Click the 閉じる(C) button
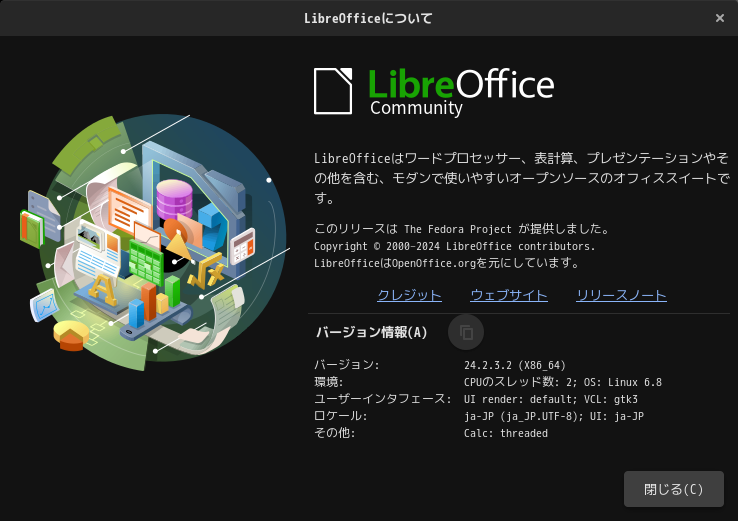 [674, 489]
